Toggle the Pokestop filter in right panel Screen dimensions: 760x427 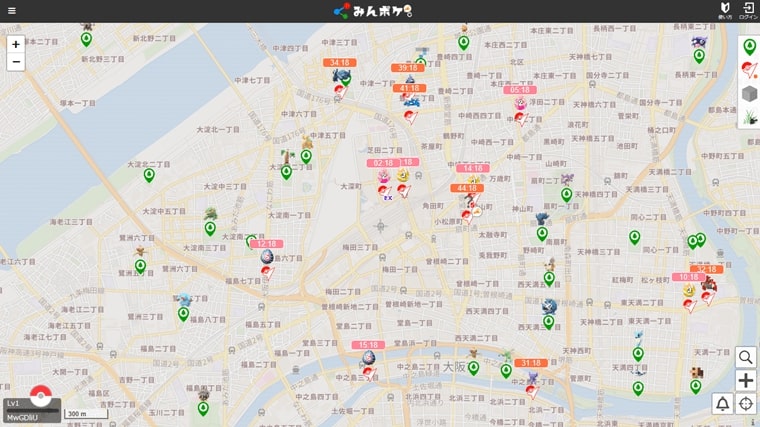pos(749,47)
